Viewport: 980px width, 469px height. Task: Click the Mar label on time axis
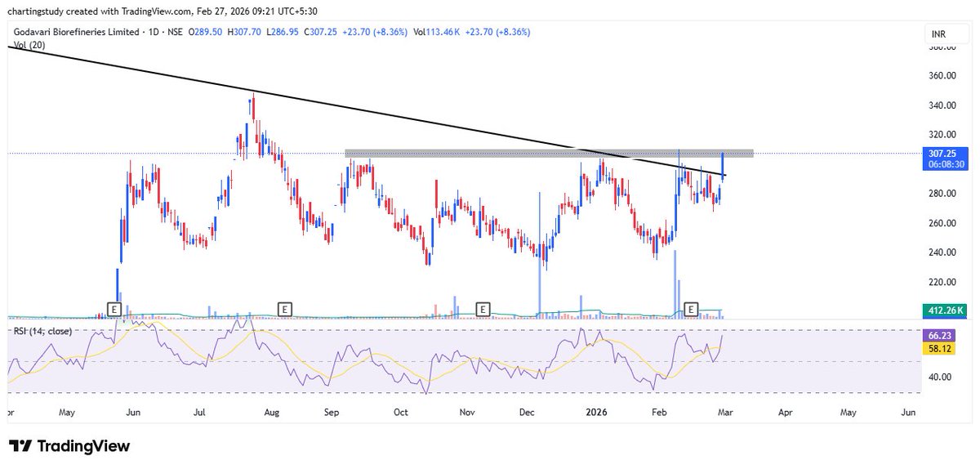coord(724,413)
